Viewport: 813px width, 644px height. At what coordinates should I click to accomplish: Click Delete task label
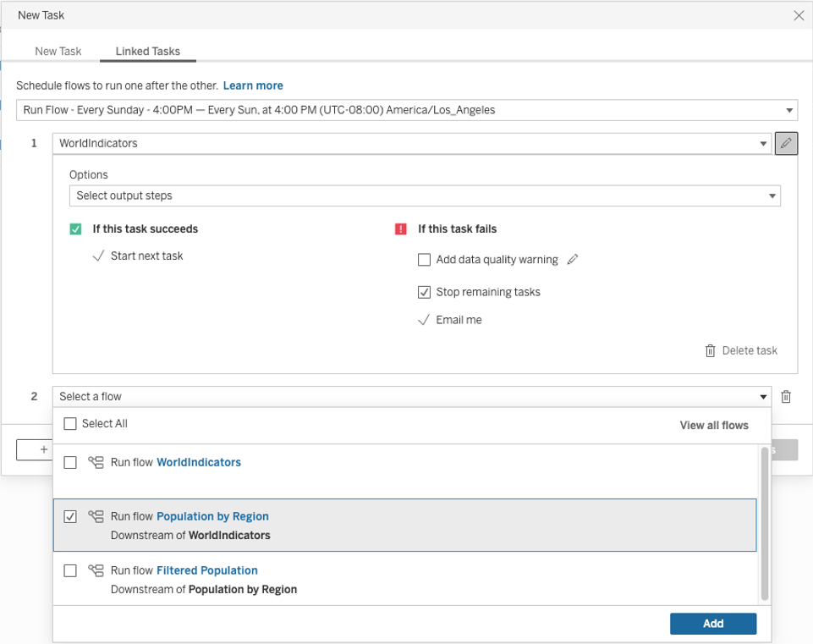(750, 350)
